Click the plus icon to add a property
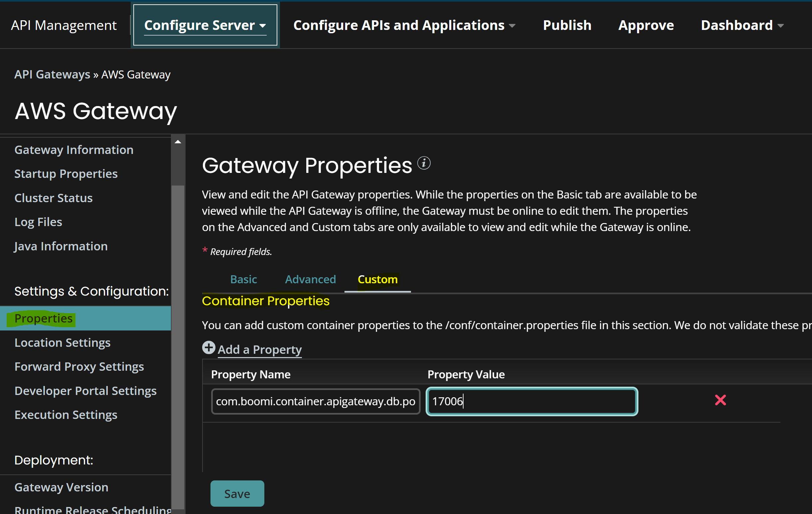This screenshot has height=514, width=812. coord(208,347)
